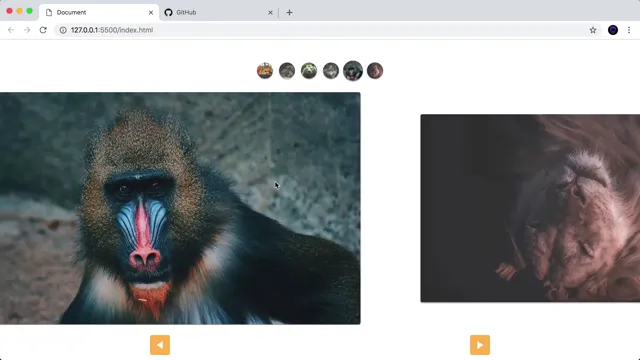The height and width of the screenshot is (360, 640).
Task: Reload the page with refresh icon
Action: click(43, 30)
